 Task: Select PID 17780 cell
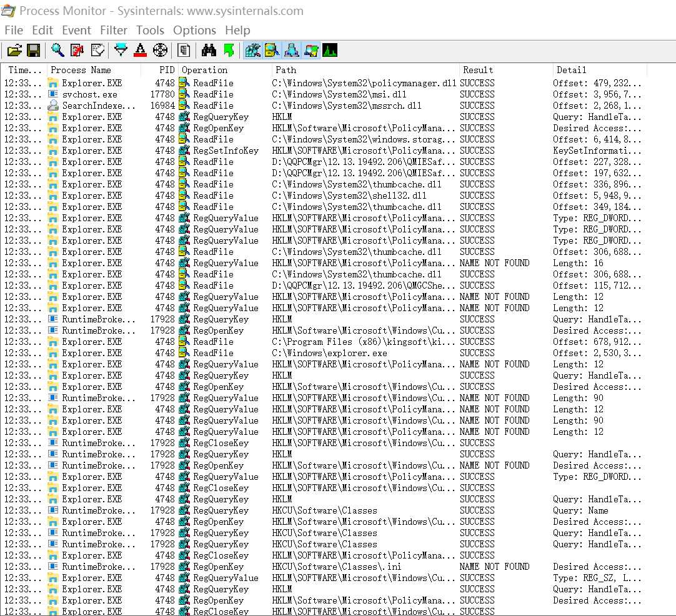[162, 94]
